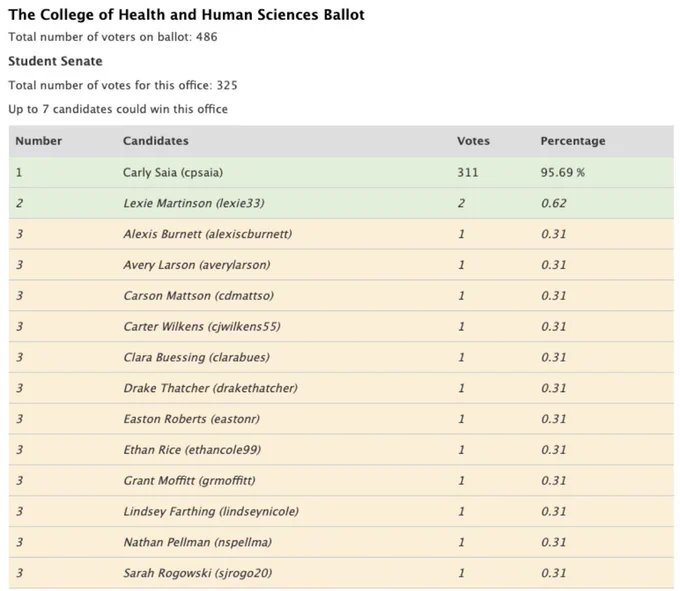This screenshot has width=680, height=591.
Task: Select Clara Buessing (clarabues) row
Action: pyautogui.click(x=341, y=357)
